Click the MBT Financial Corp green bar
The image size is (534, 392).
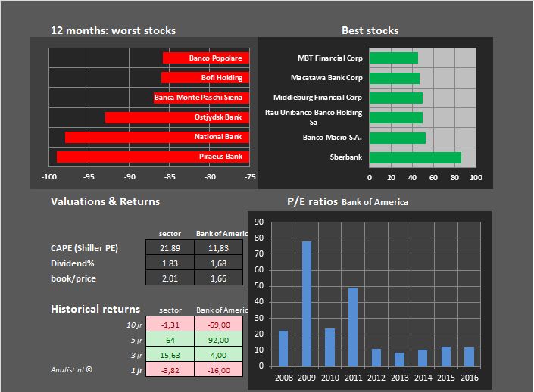tap(394, 58)
